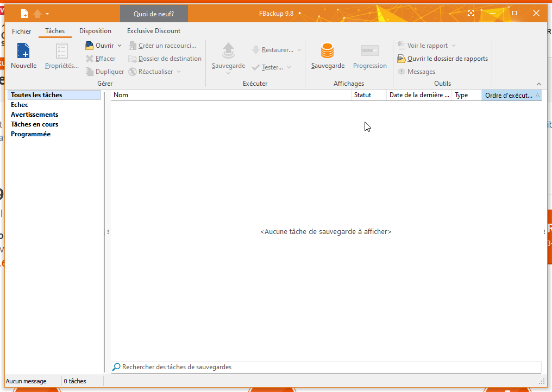
Task: Click the search magnifier icon
Action: [x=116, y=367]
